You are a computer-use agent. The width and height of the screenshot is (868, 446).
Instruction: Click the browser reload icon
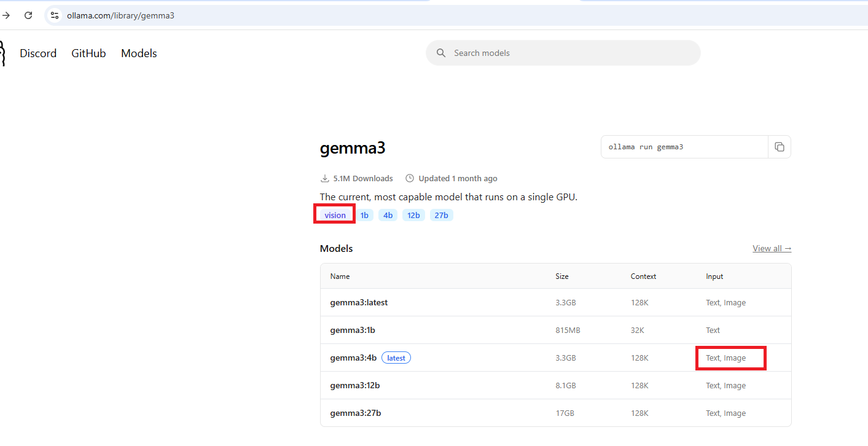coord(28,15)
